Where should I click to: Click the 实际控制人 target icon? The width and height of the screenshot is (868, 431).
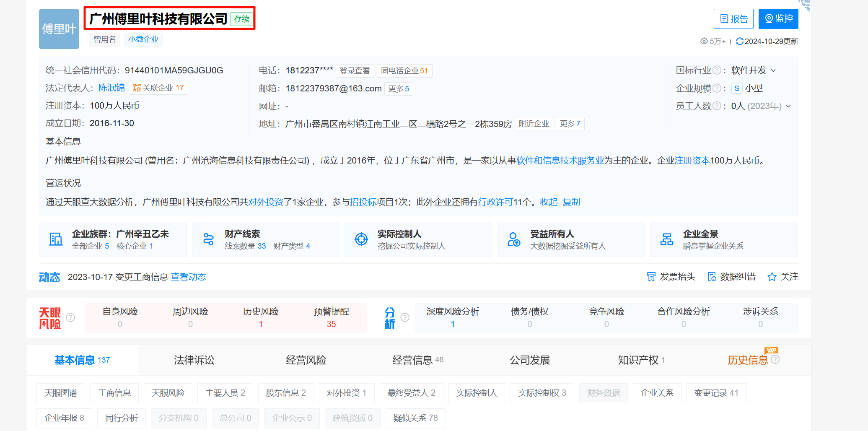coord(361,239)
